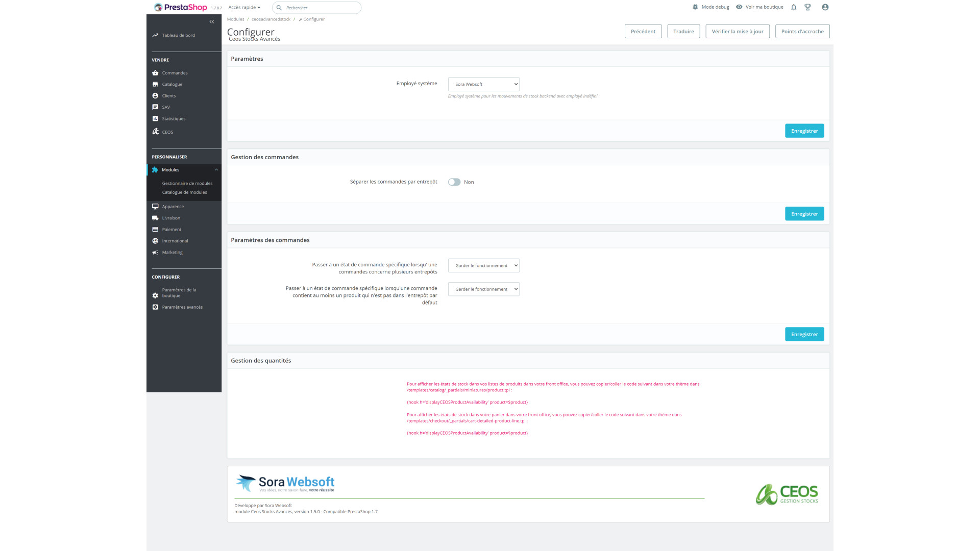This screenshot has height=551, width=980.
Task: Toggle Séparer les commandes par entrepôt switch
Action: tap(454, 182)
